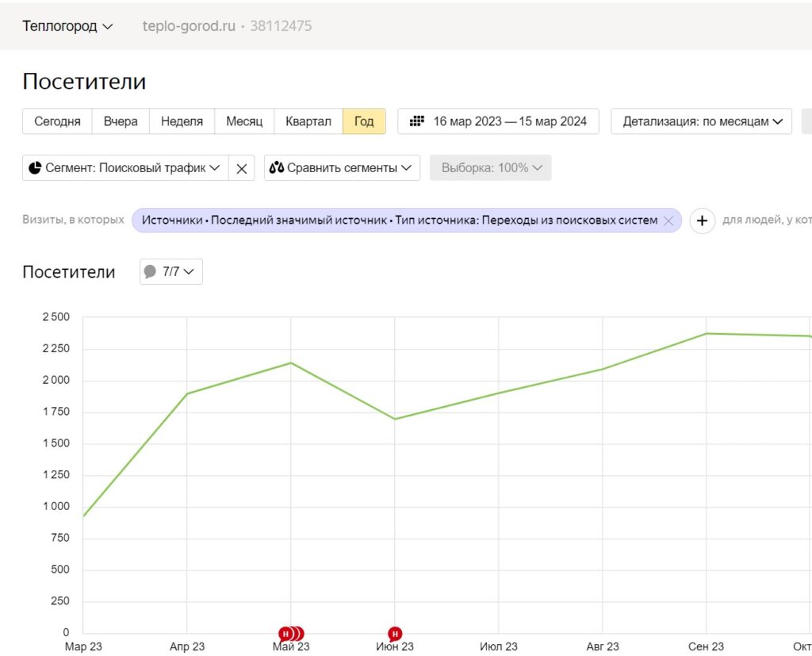812x656 pixels.
Task: Expand Детализация: по месяцам dropdown
Action: click(x=701, y=121)
